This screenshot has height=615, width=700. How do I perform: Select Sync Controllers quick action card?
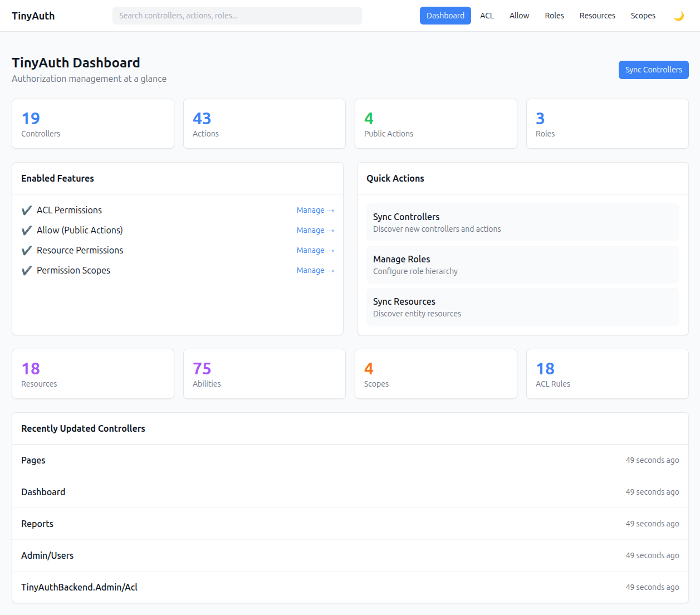(x=522, y=222)
